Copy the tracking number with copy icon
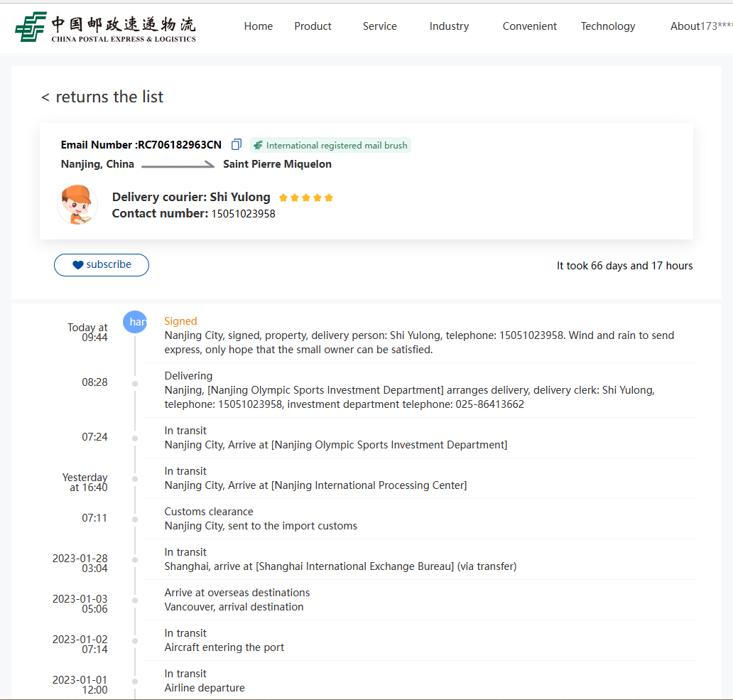Screen dimensions: 733x700 [237, 144]
